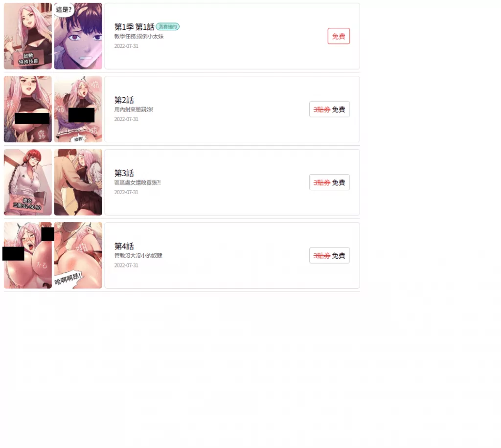The width and height of the screenshot is (501, 448).
Task: Select the left thumbnail of 第4話
Action: [x=28, y=255]
